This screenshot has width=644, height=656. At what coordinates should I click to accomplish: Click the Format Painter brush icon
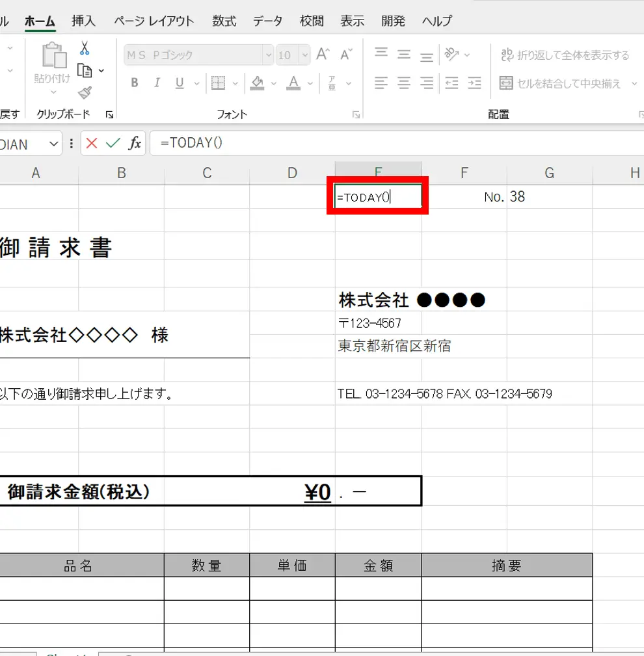[85, 92]
